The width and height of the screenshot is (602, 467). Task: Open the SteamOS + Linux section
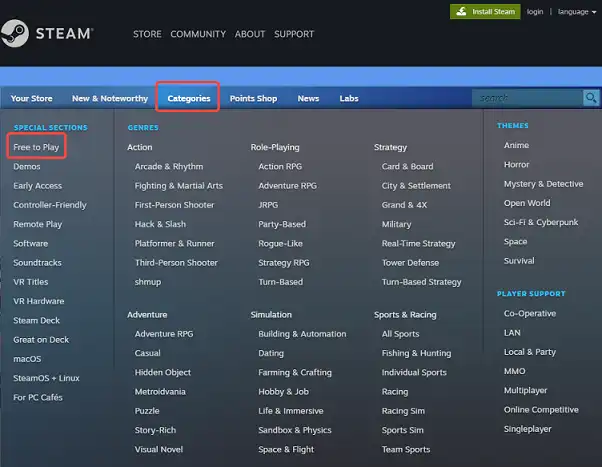click(46, 378)
